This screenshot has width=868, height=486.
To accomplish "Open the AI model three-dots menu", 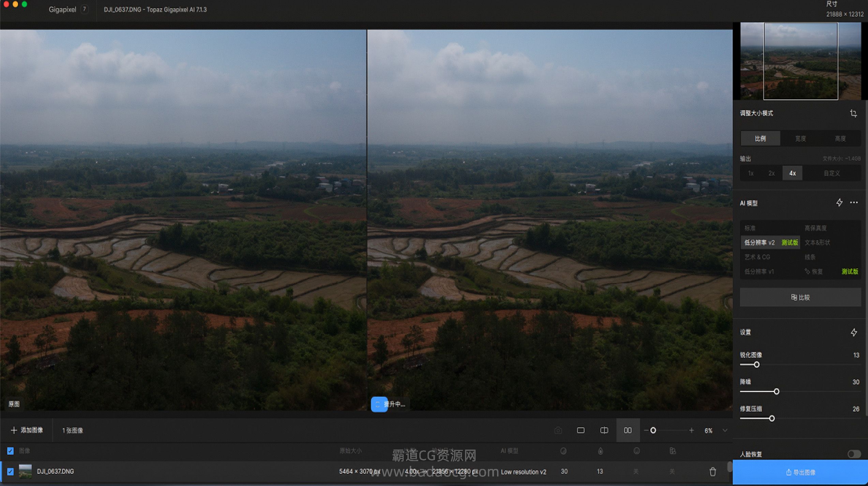I will [854, 203].
